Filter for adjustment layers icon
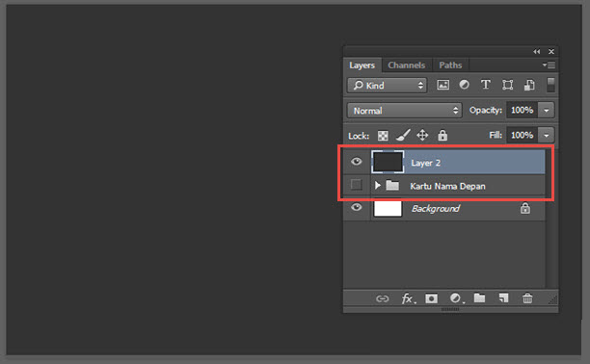 (464, 85)
